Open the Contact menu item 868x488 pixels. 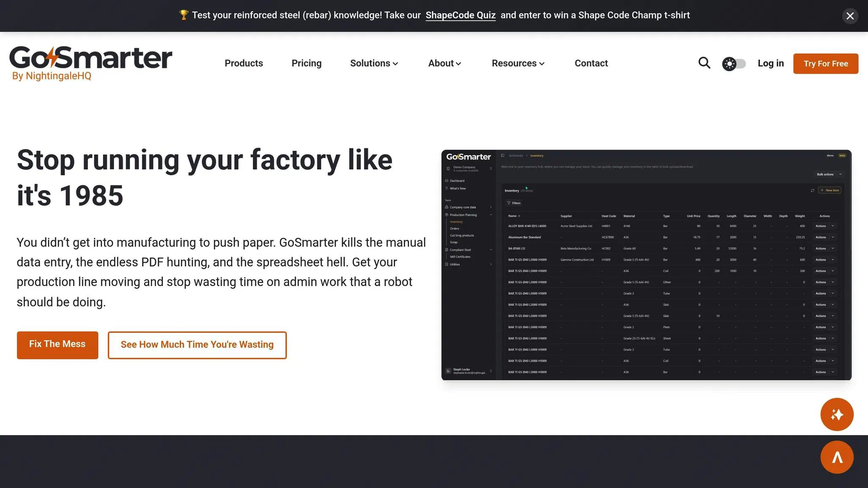point(591,63)
